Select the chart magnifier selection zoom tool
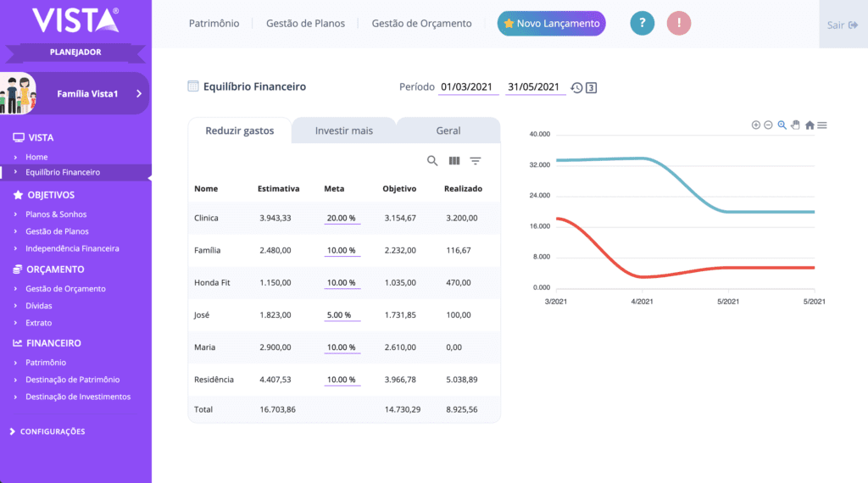The image size is (868, 483). 782,125
